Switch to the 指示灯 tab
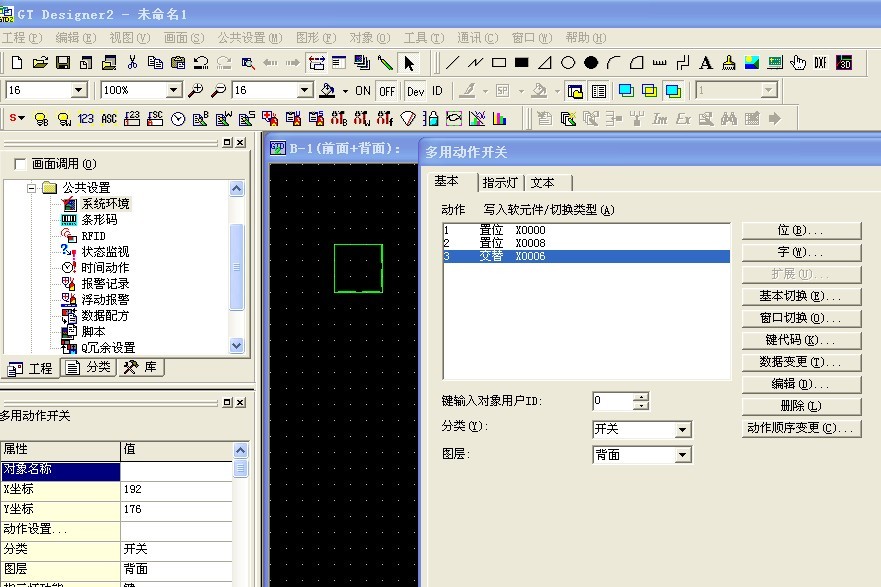 click(499, 183)
